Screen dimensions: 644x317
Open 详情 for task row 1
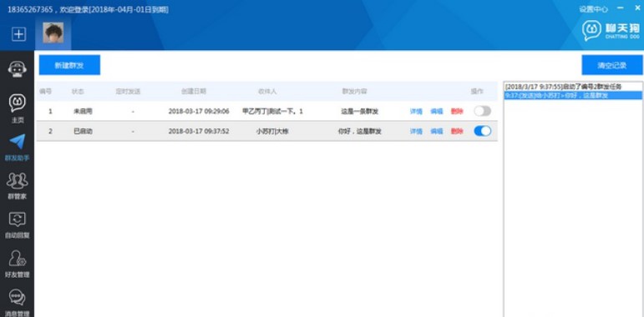tap(416, 112)
